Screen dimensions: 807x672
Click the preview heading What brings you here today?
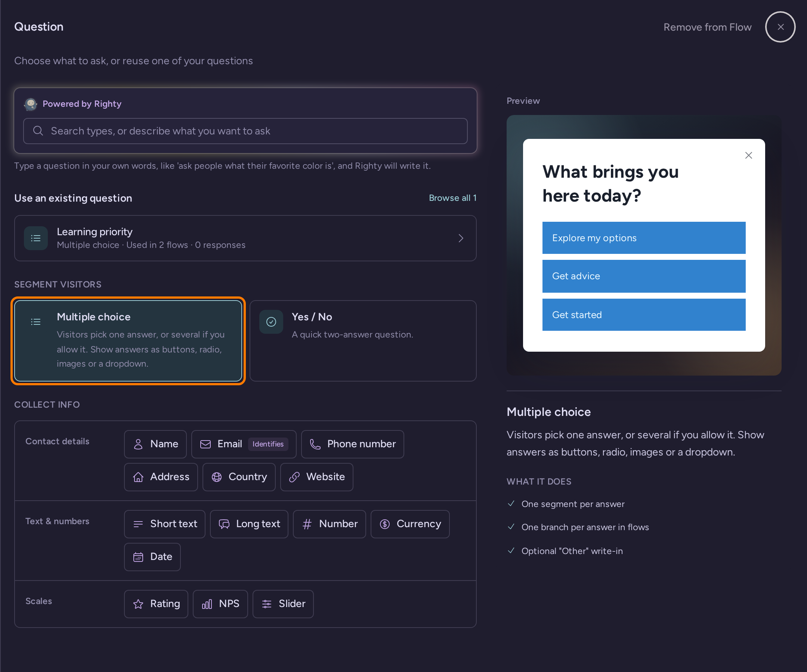(x=610, y=184)
